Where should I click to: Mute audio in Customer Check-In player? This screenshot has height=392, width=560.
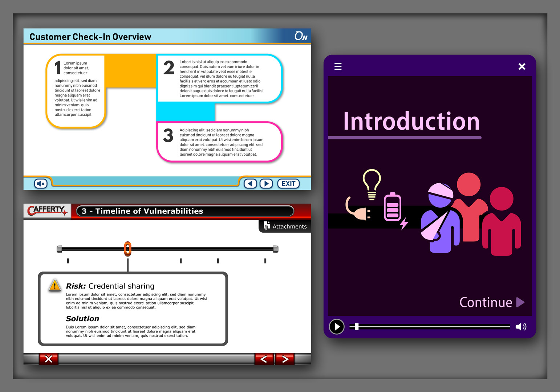[41, 184]
